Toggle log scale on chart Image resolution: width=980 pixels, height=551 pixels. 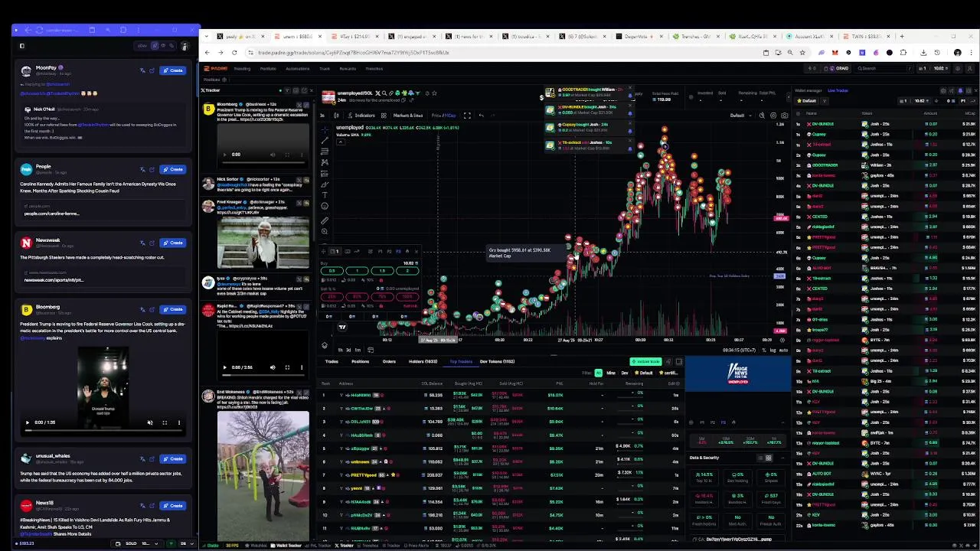[x=773, y=350]
